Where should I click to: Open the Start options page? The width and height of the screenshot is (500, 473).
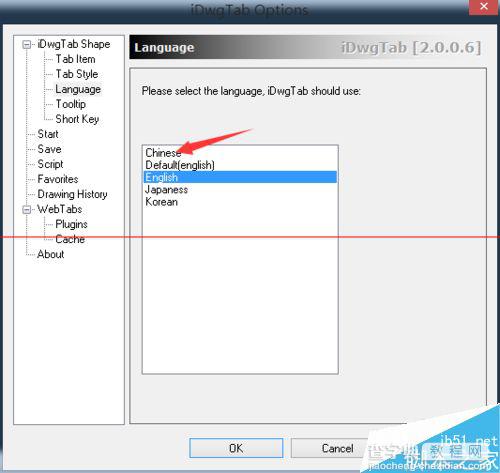coord(48,134)
